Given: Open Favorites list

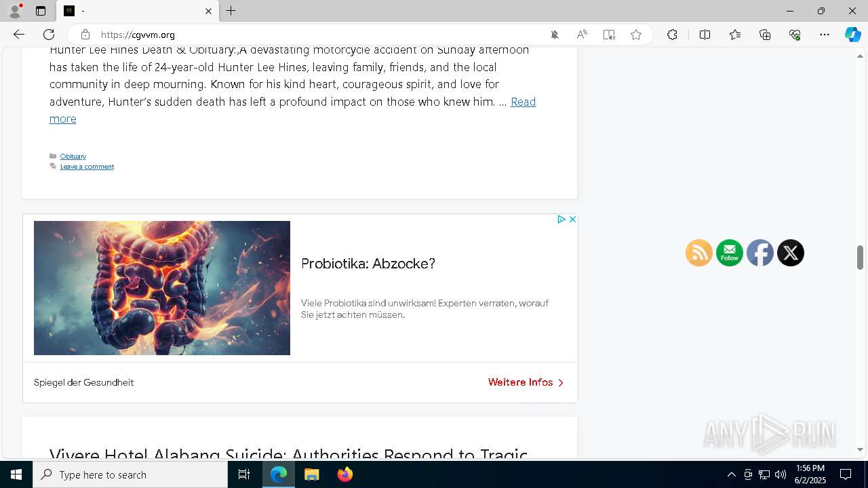Looking at the screenshot, I should (735, 35).
